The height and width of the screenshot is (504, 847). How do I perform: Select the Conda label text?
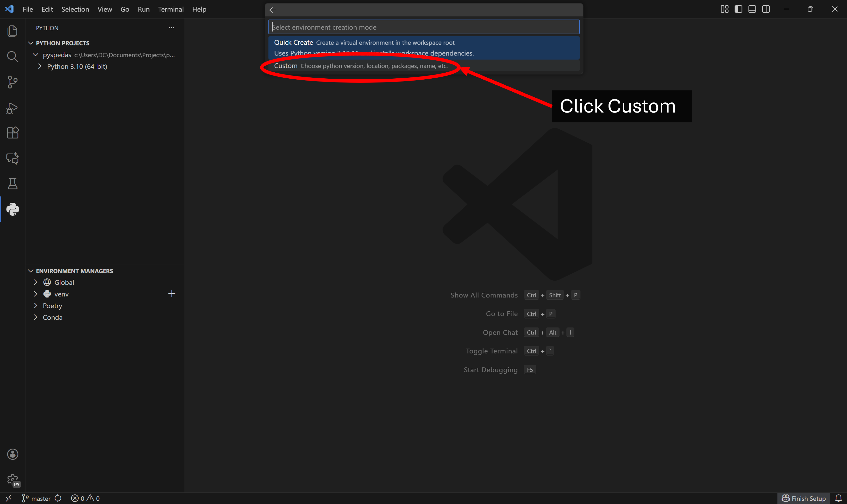tap(53, 317)
